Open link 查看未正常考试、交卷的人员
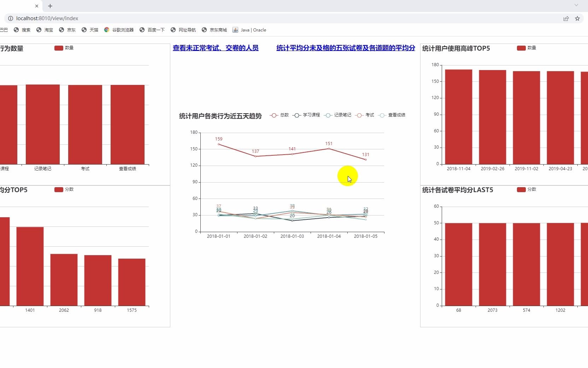Image resolution: width=588 pixels, height=368 pixels. tap(216, 48)
